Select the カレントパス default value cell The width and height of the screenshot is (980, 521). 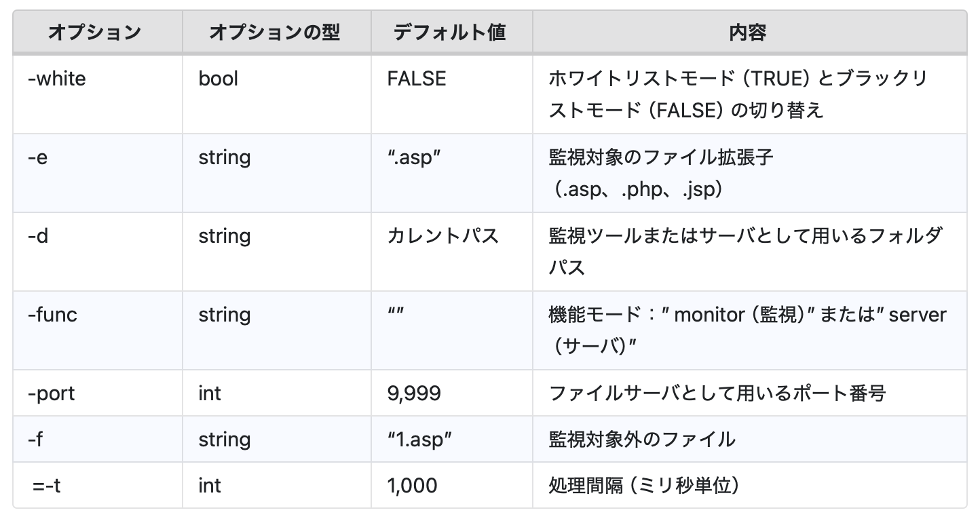pyautogui.click(x=442, y=236)
